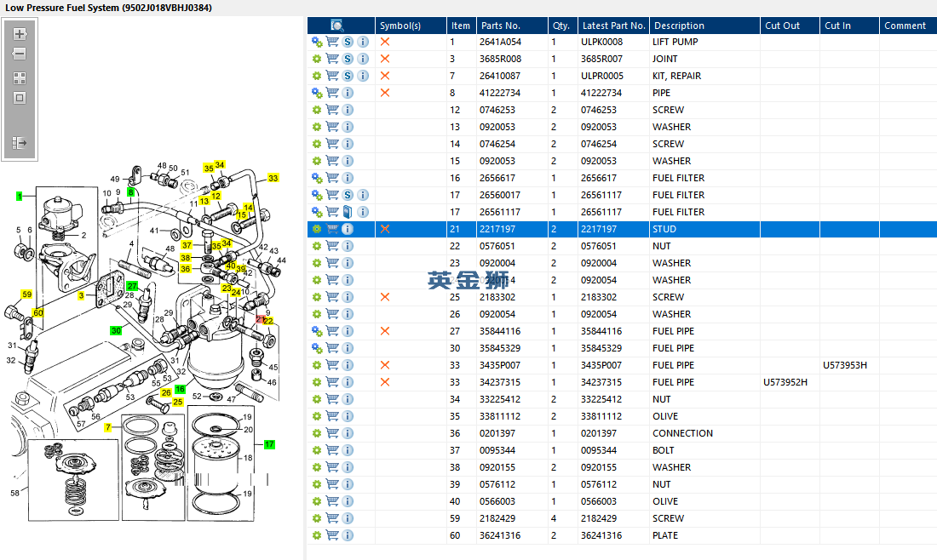The width and height of the screenshot is (937, 560).
Task: Click the gear icon on item 13 WASHER row
Action: [x=317, y=127]
